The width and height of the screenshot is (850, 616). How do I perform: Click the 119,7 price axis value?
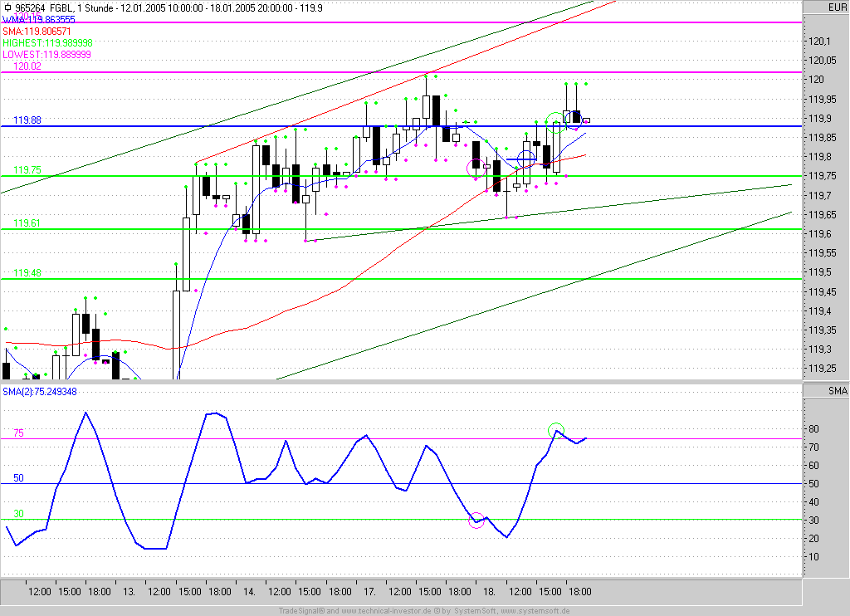pyautogui.click(x=819, y=196)
